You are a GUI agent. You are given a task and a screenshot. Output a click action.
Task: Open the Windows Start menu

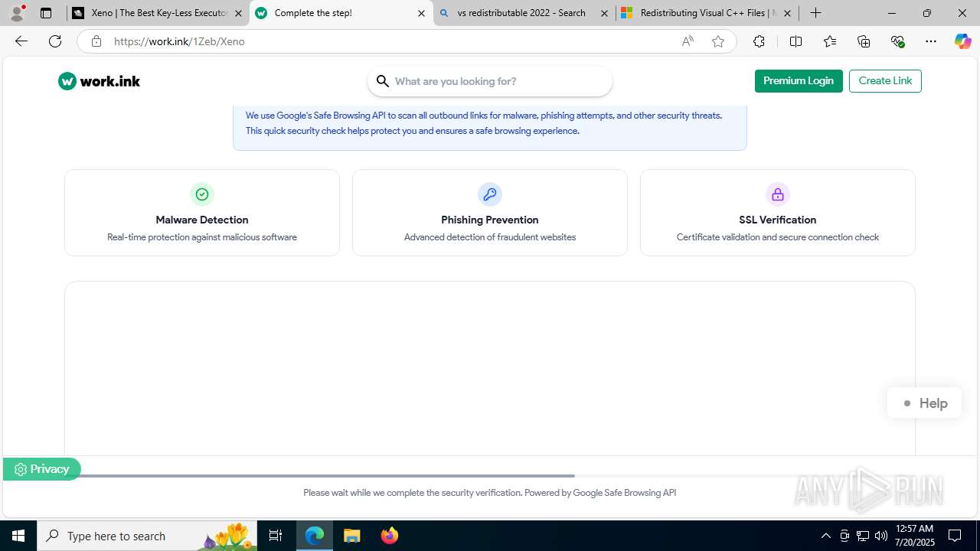pos(18,536)
